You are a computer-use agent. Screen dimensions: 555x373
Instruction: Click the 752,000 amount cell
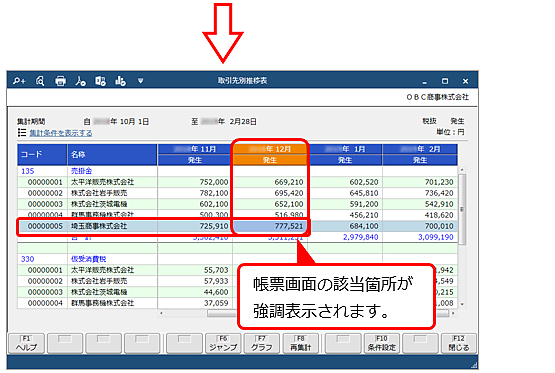coord(195,182)
